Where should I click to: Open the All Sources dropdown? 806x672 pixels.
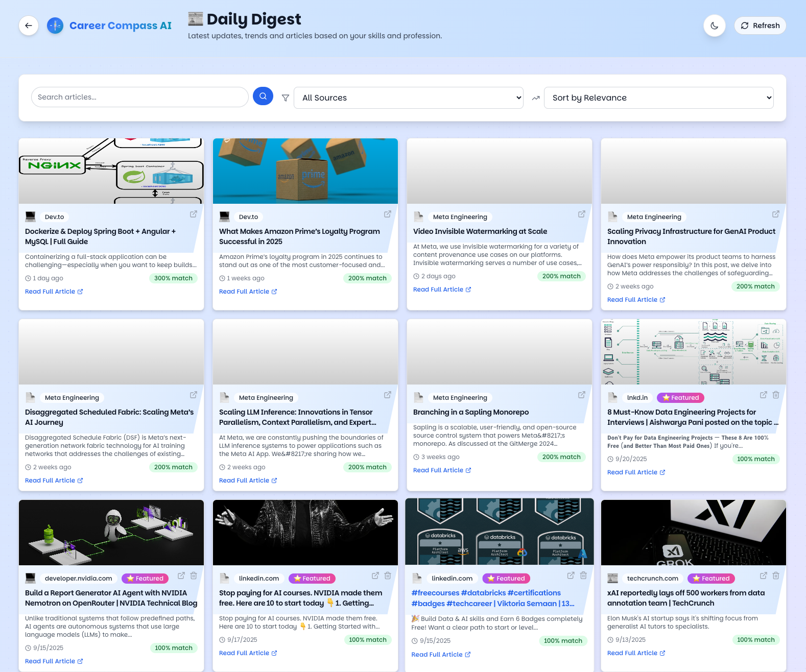click(409, 98)
